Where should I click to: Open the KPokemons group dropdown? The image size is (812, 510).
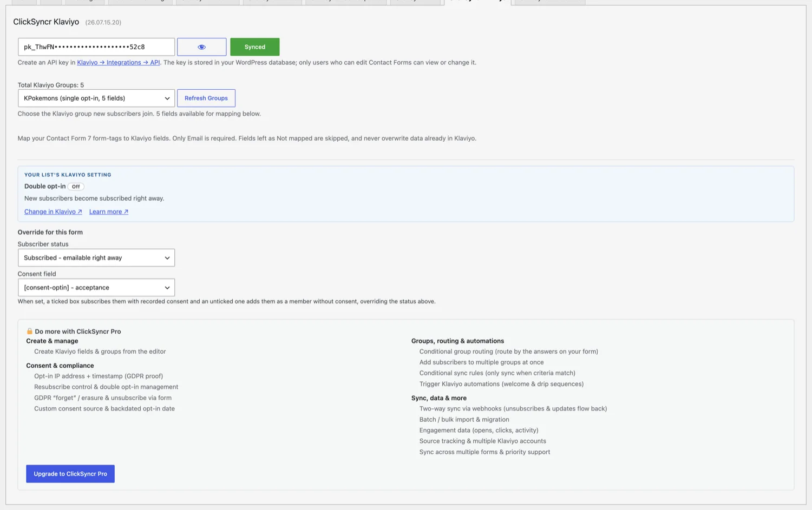pyautogui.click(x=96, y=98)
